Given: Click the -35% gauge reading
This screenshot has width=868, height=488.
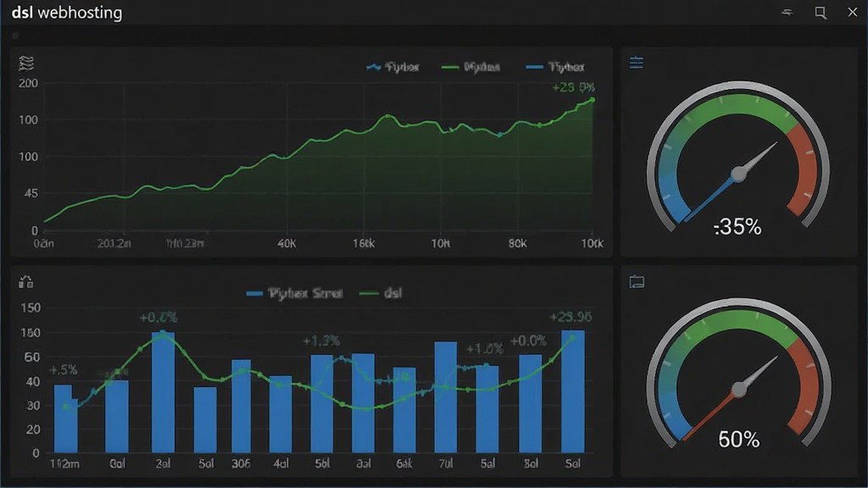Looking at the screenshot, I should 737,227.
